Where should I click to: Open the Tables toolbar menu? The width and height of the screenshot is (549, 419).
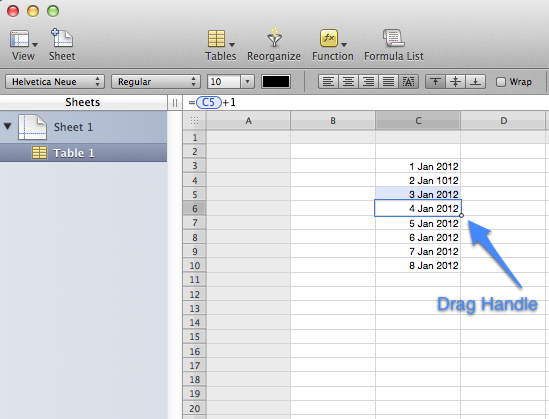(x=220, y=46)
